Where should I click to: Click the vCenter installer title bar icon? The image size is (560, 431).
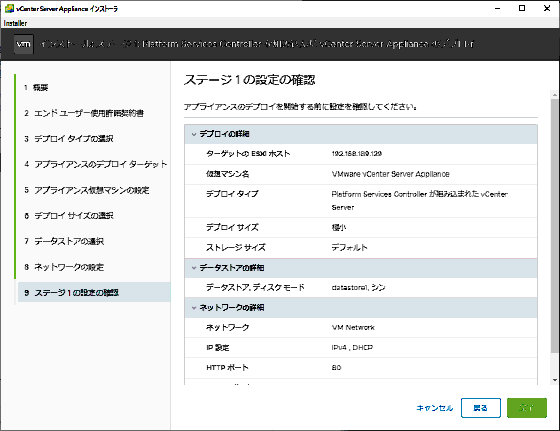tap(9, 9)
